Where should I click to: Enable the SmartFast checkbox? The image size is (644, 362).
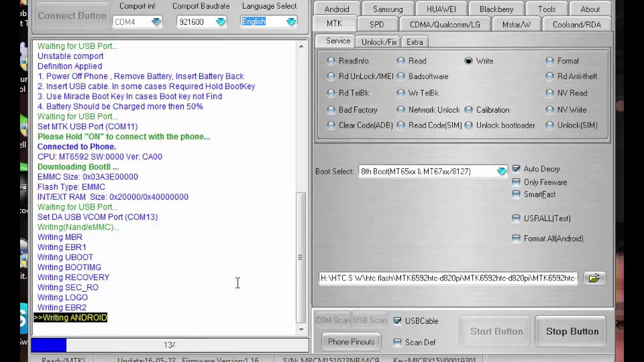(516, 195)
